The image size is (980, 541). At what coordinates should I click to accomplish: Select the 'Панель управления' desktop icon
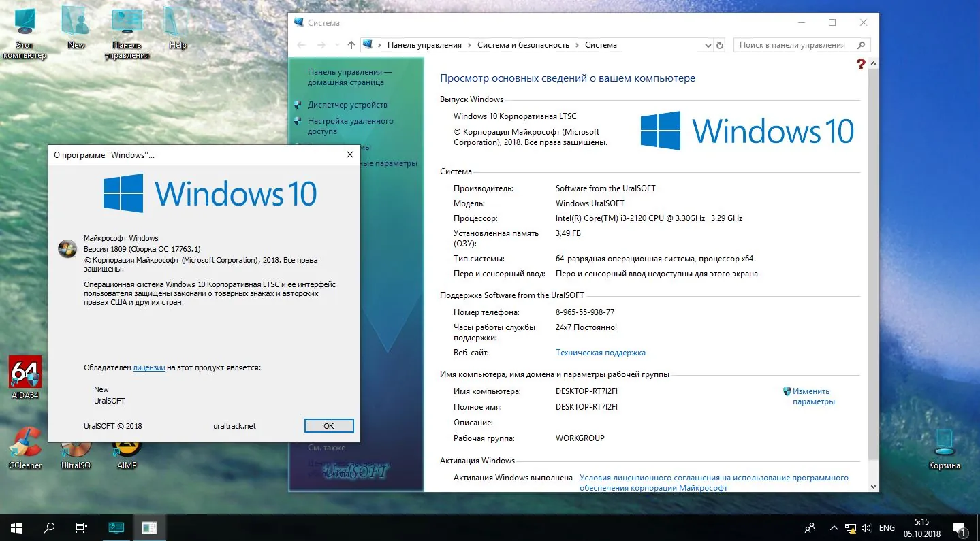tap(127, 32)
